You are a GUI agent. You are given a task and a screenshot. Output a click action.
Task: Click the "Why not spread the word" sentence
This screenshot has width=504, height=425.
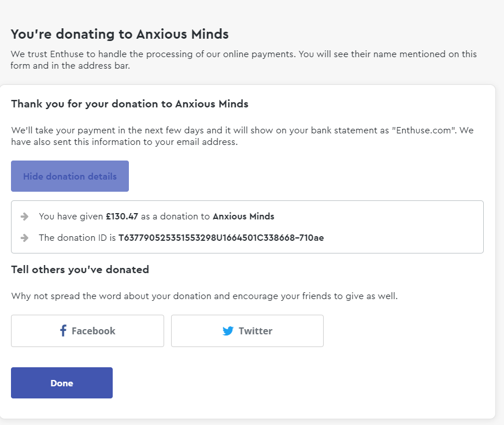[x=204, y=296]
